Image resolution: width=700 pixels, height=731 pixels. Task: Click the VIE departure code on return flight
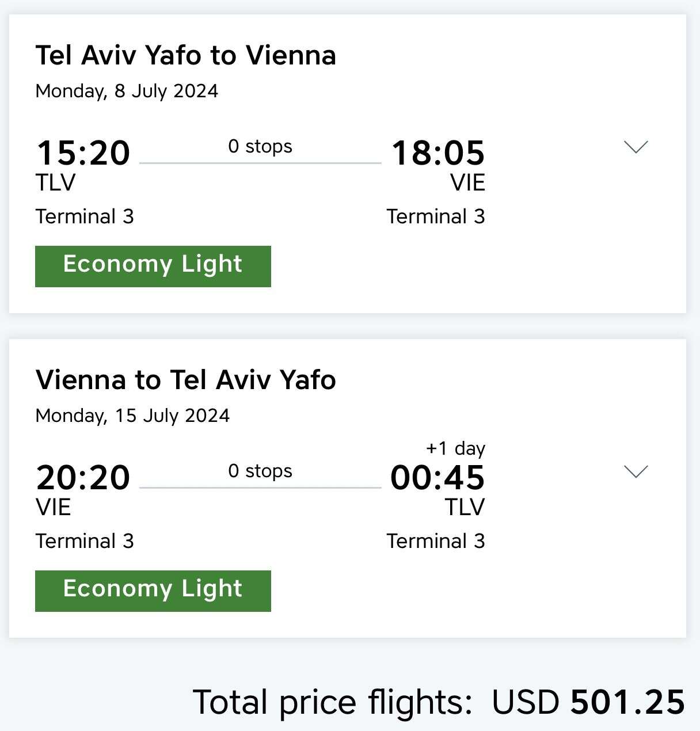coord(53,507)
